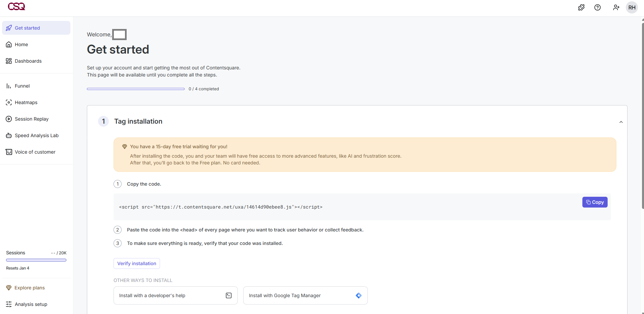Click the 0 / 4 completed progress bar
Screen dimensions: 644x314
[x=136, y=89]
